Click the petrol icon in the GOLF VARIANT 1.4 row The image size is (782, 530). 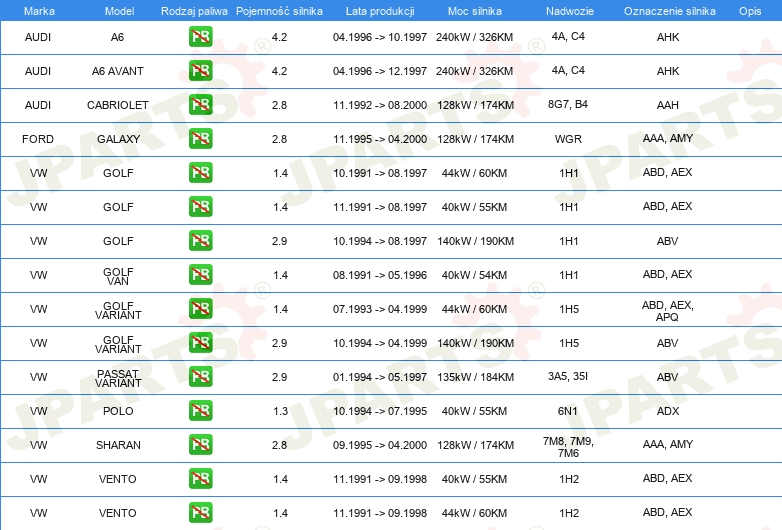(200, 309)
